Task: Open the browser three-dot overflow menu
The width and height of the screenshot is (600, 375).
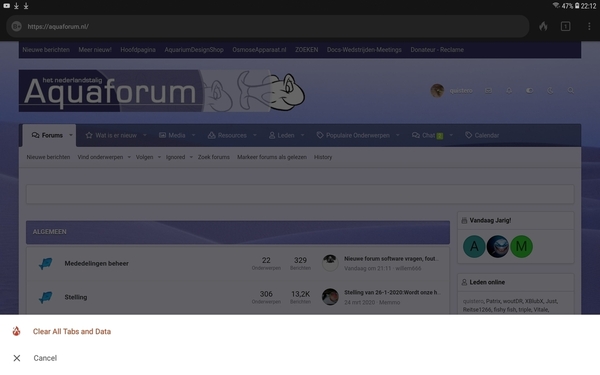Action: pyautogui.click(x=589, y=26)
